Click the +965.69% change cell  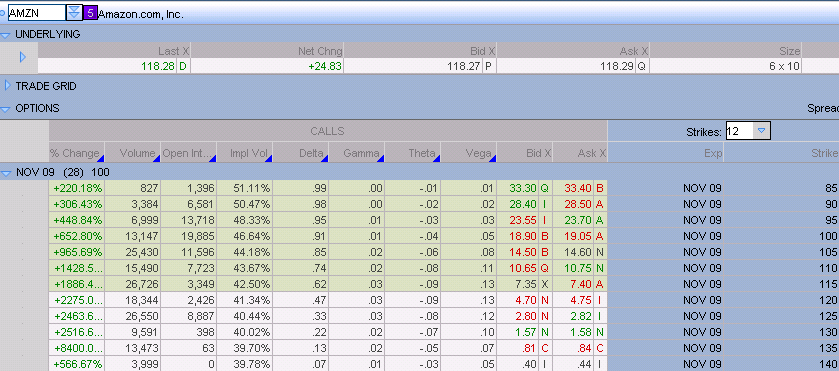pos(78,252)
